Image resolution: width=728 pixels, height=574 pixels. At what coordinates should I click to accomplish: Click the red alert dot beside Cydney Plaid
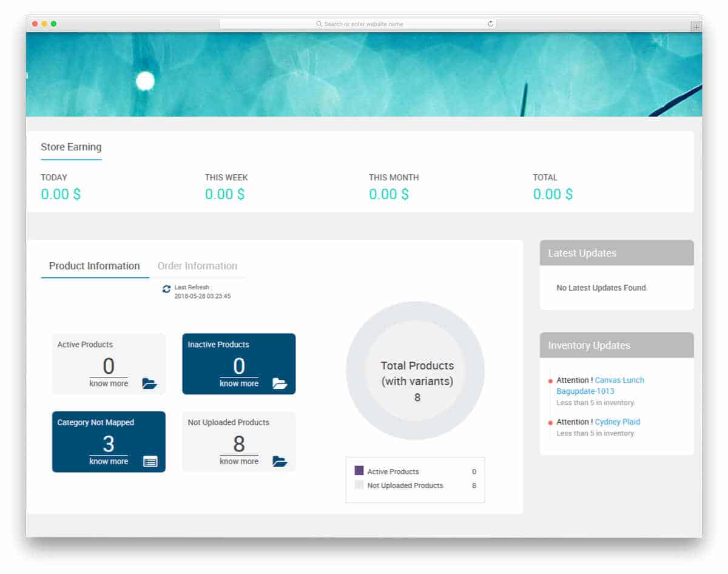(551, 422)
